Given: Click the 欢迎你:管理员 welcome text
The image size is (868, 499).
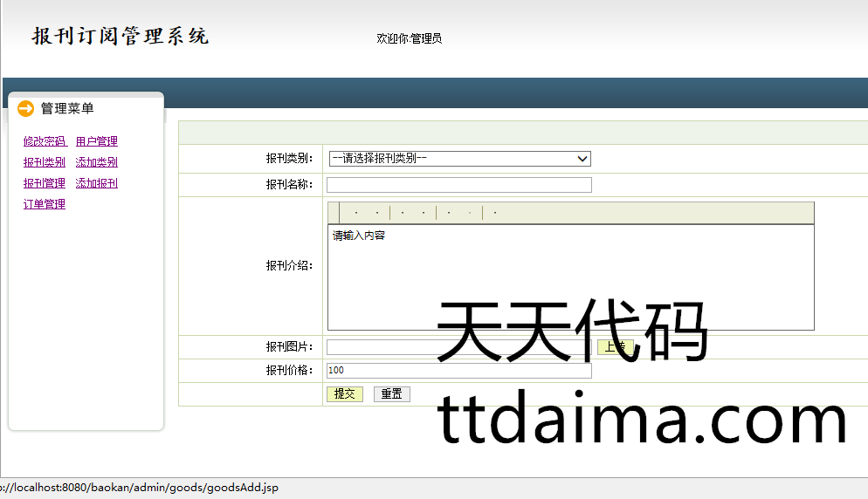Looking at the screenshot, I should pos(409,38).
